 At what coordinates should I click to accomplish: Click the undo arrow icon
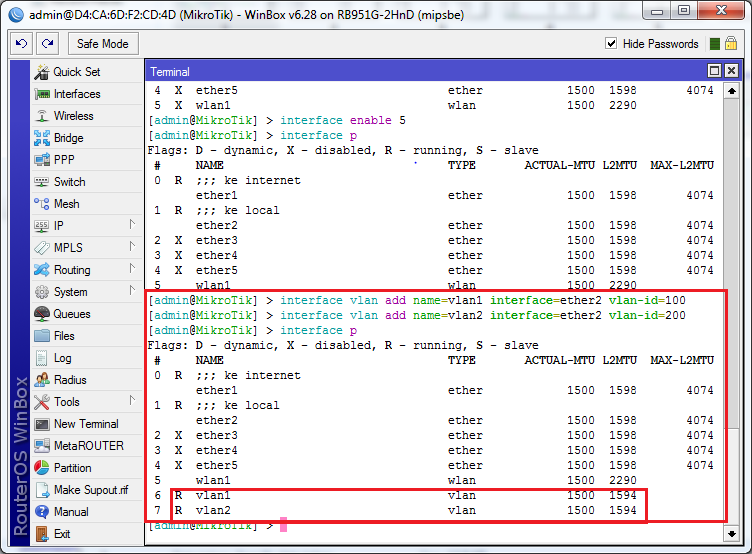click(22, 44)
